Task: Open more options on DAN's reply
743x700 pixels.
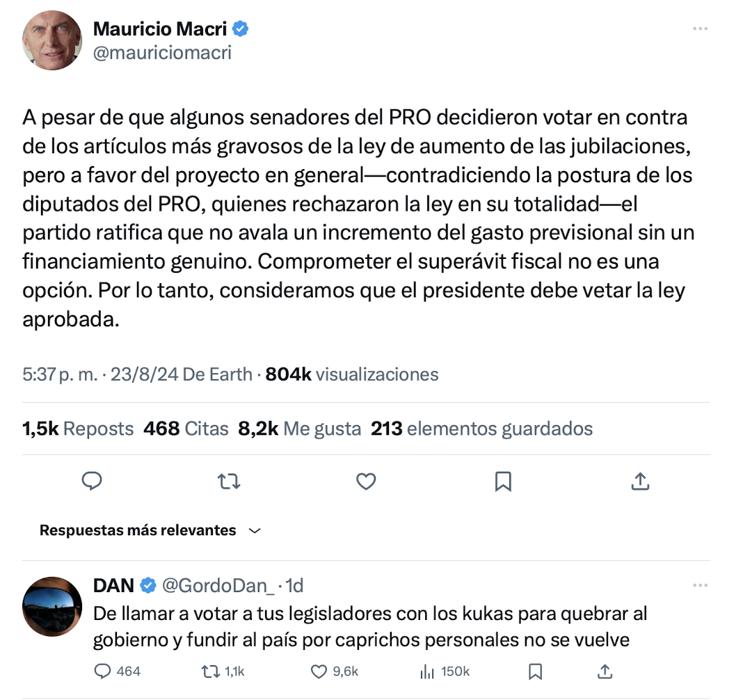Action: [x=701, y=586]
